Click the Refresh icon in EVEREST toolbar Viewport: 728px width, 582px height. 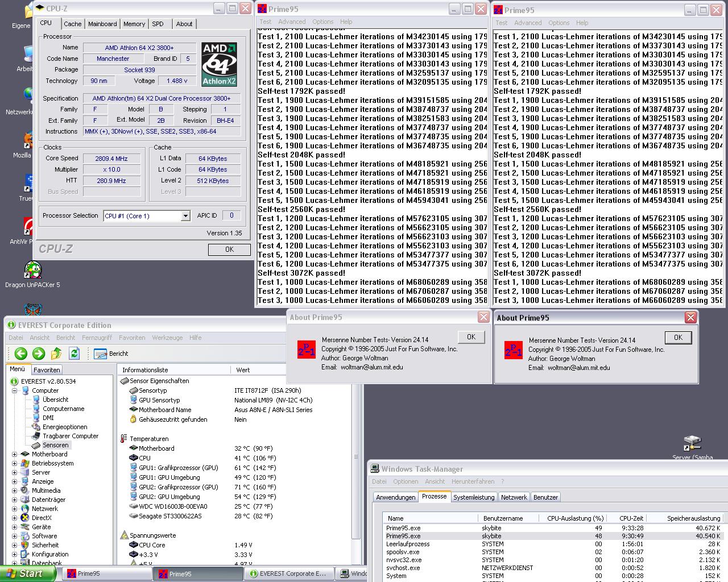tap(74, 354)
